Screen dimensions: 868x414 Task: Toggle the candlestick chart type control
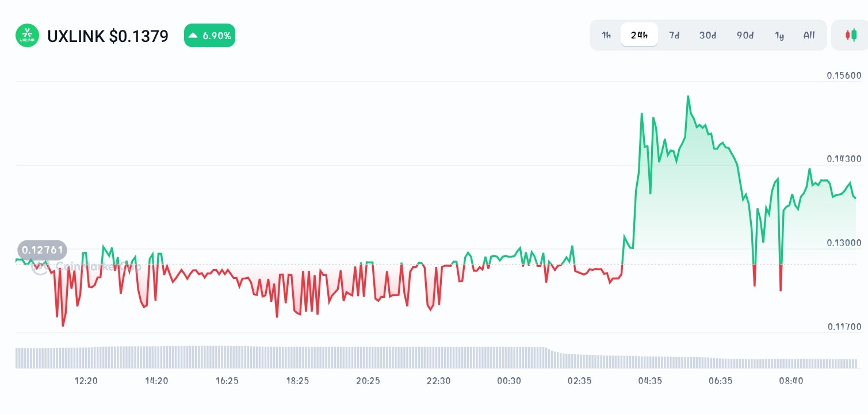coord(851,34)
